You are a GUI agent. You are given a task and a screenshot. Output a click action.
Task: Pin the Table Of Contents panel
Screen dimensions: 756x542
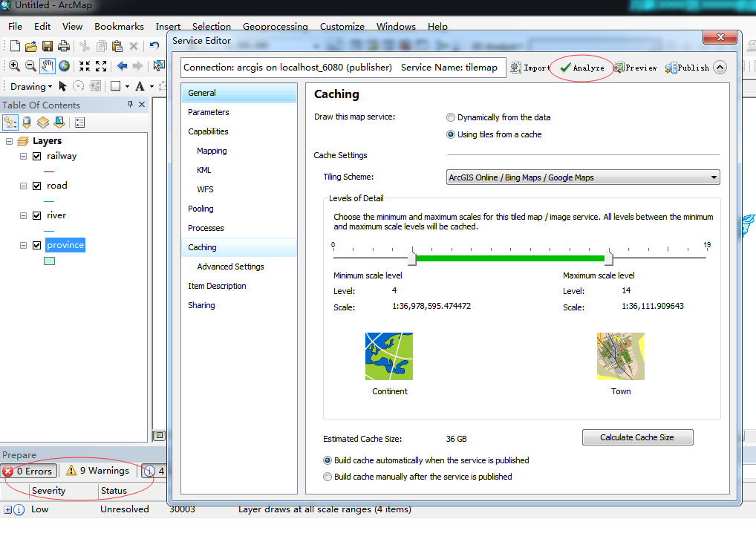(x=130, y=104)
